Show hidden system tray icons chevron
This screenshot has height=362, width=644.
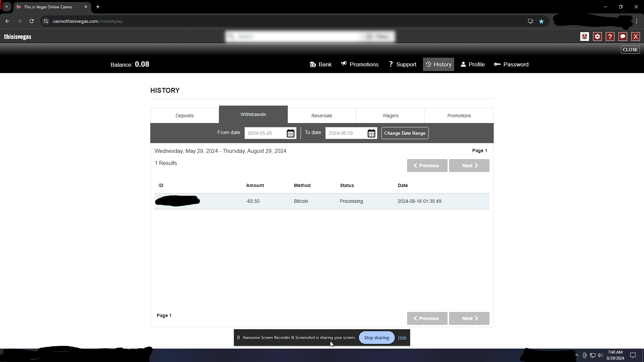(x=577, y=355)
